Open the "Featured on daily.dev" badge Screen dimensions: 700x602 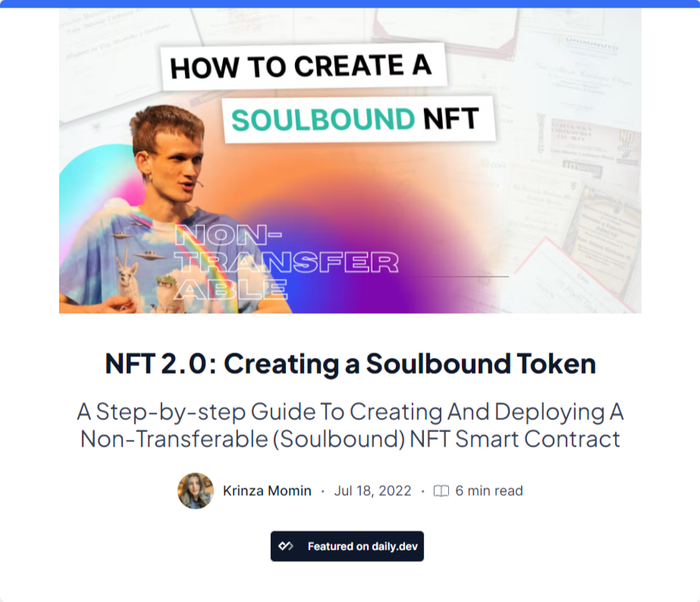[347, 546]
